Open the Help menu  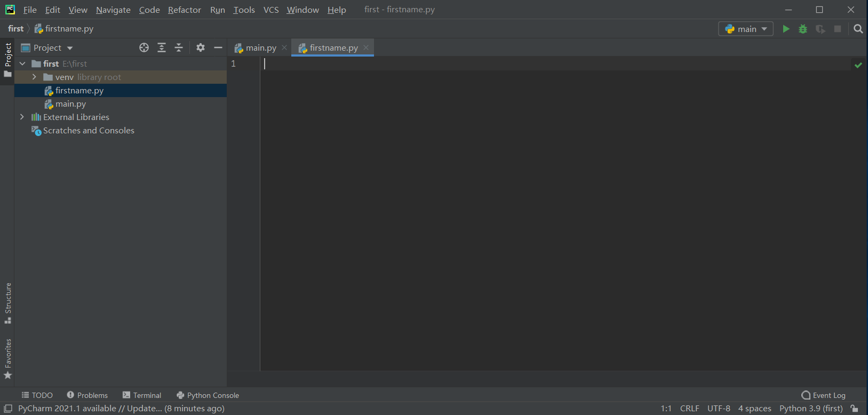click(337, 10)
